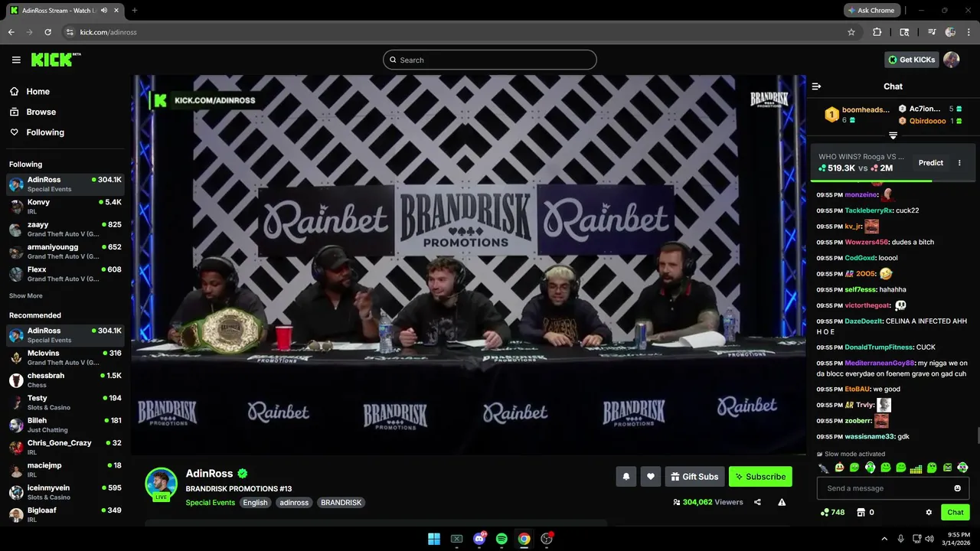Open Flexx channel in Following list

pos(65,274)
